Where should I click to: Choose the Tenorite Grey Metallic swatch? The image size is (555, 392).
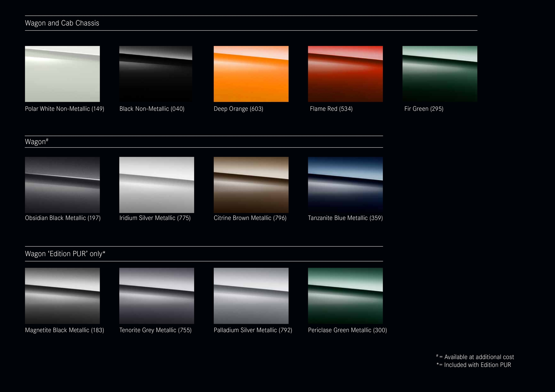click(157, 296)
